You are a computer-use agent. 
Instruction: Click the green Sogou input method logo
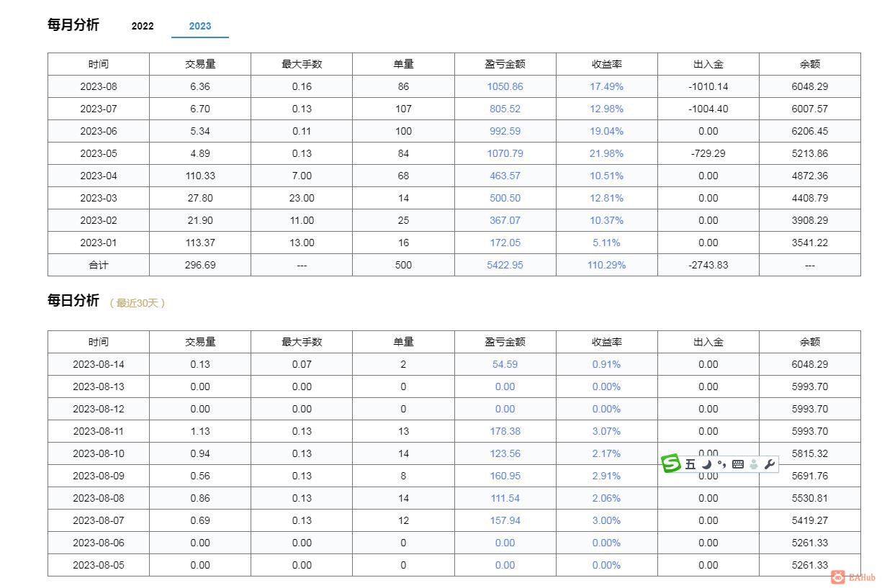[x=671, y=464]
